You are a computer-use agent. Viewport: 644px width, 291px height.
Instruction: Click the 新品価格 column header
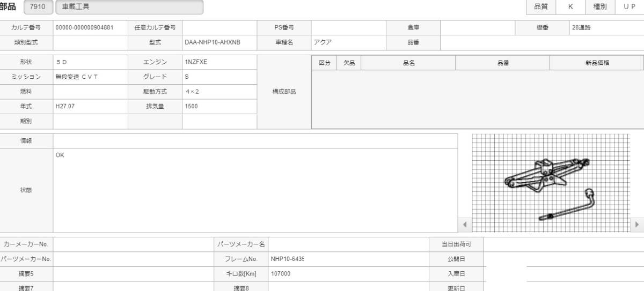(x=597, y=63)
